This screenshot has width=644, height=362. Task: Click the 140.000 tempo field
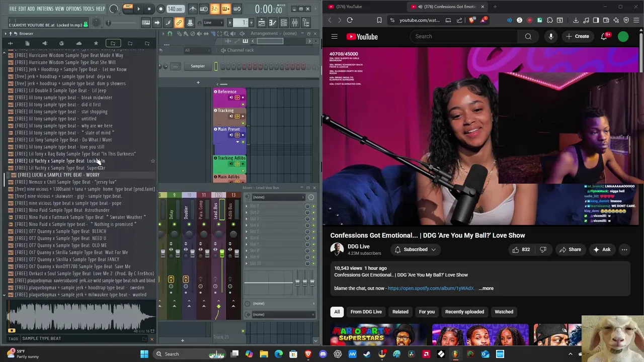pos(175,9)
